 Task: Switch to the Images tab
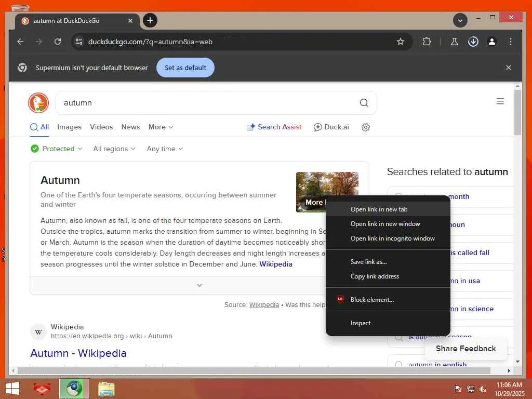[x=69, y=127]
